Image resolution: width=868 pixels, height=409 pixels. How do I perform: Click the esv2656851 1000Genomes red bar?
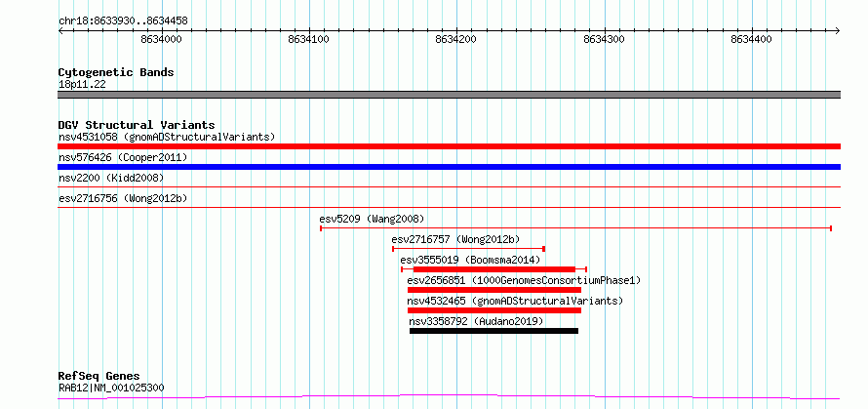pyautogui.click(x=494, y=290)
